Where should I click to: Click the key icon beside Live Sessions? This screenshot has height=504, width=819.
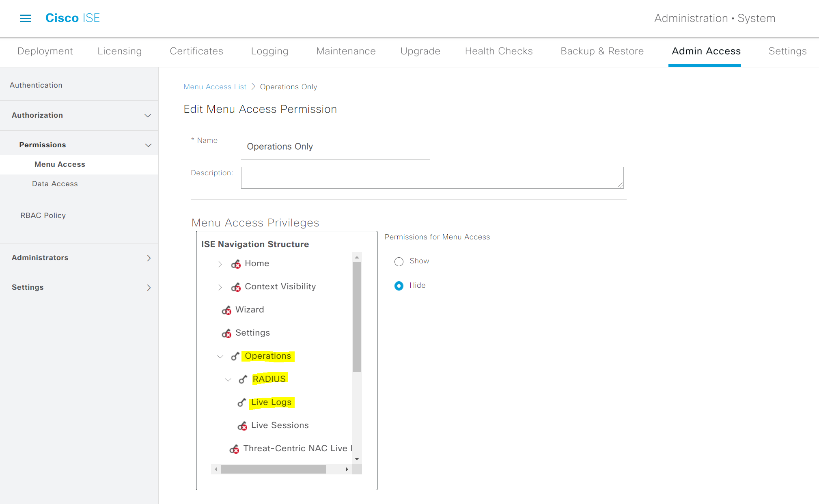click(242, 426)
